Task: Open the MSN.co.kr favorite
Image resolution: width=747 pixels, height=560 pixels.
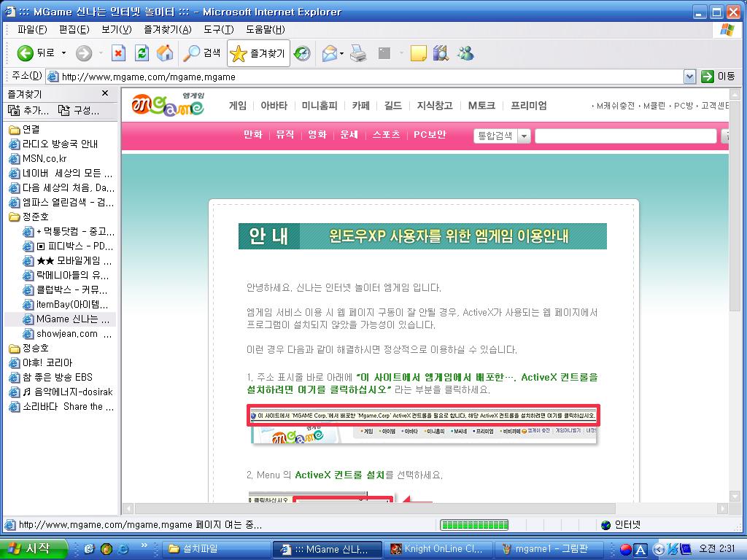Action: tap(38, 158)
